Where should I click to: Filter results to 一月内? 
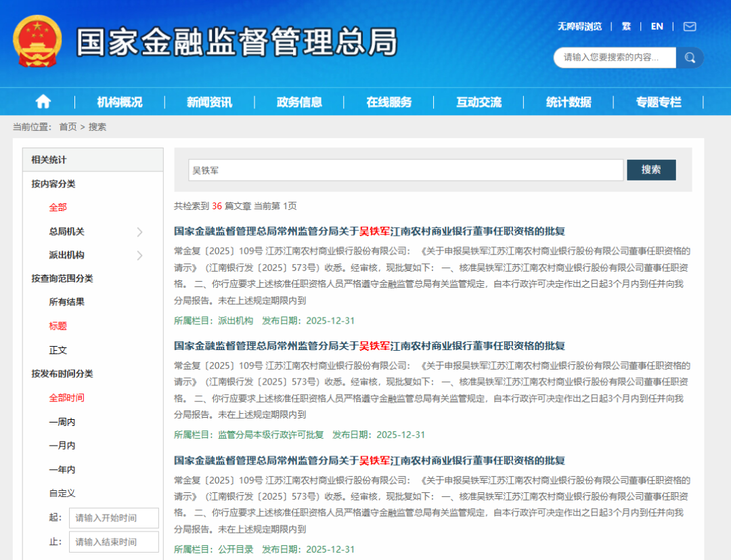62,446
